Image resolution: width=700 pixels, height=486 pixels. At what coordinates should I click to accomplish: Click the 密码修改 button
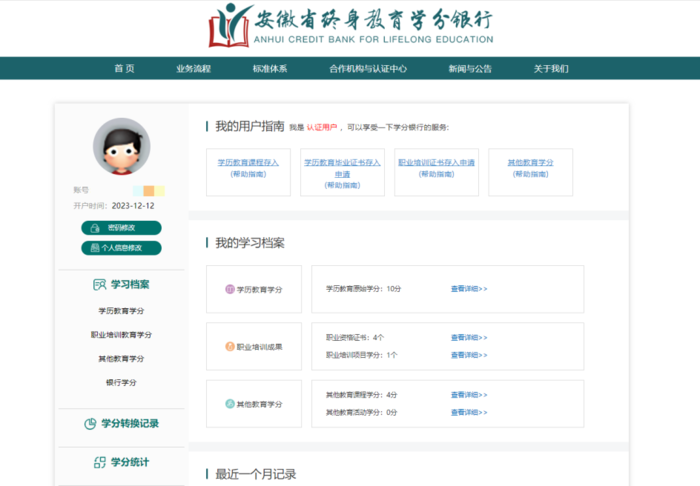tap(121, 228)
